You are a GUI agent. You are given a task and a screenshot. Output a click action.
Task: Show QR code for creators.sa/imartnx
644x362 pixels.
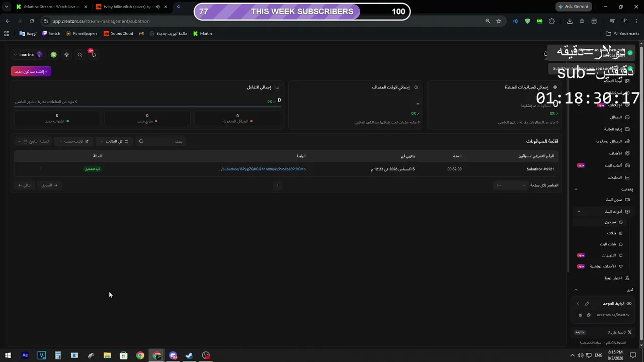click(580, 315)
